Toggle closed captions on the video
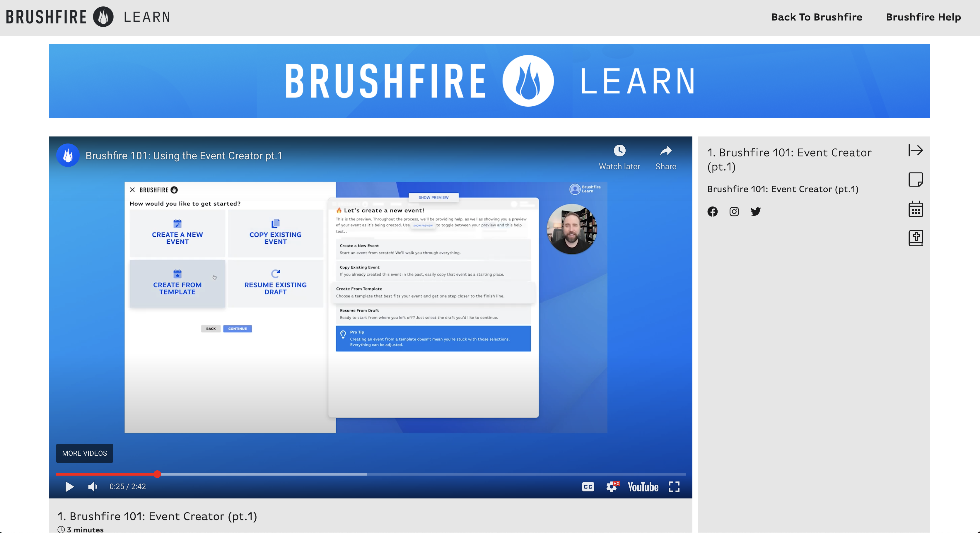This screenshot has height=533, width=980. point(588,487)
